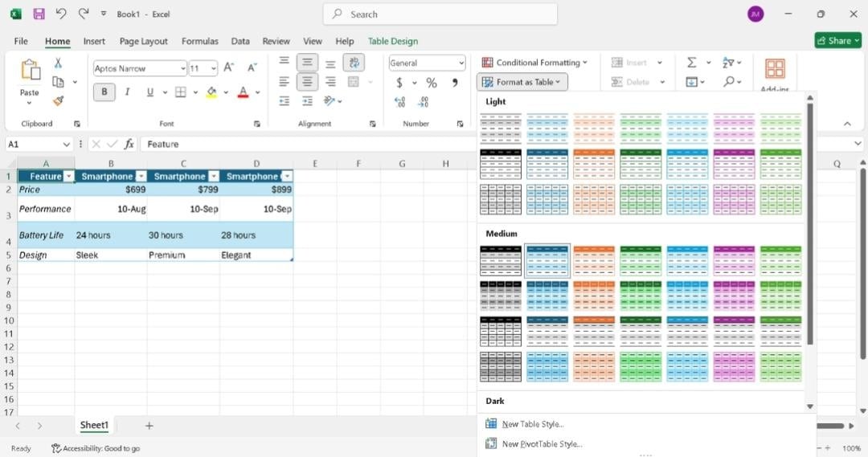
Task: Open the Name Box dropdown
Action: [67, 145]
